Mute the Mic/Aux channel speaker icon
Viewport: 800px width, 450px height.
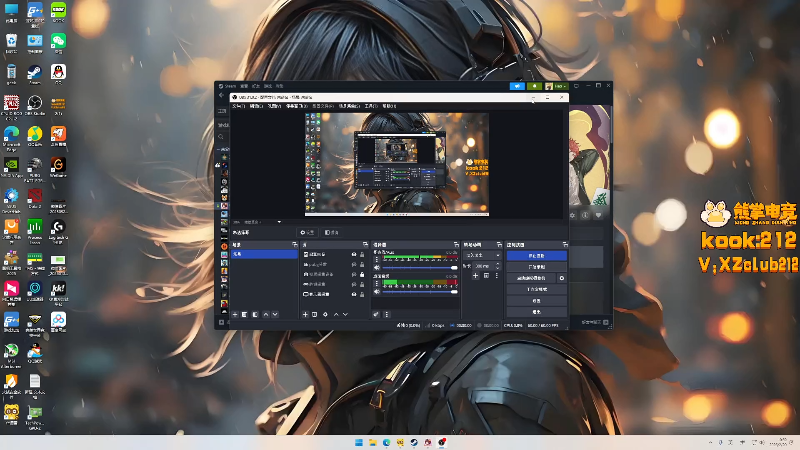[377, 267]
